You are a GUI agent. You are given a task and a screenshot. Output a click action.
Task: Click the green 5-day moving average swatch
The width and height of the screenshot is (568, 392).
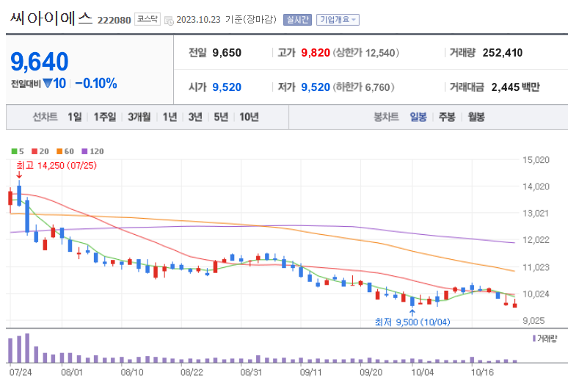(14, 151)
